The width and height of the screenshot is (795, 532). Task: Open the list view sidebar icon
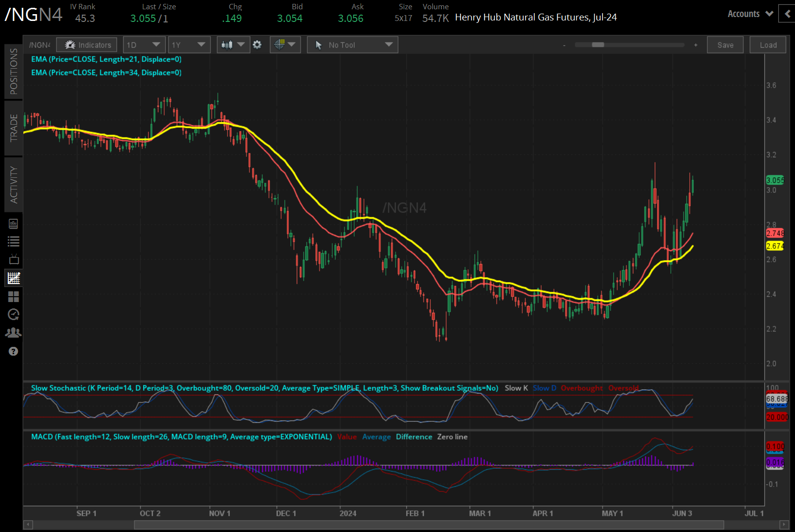tap(14, 241)
